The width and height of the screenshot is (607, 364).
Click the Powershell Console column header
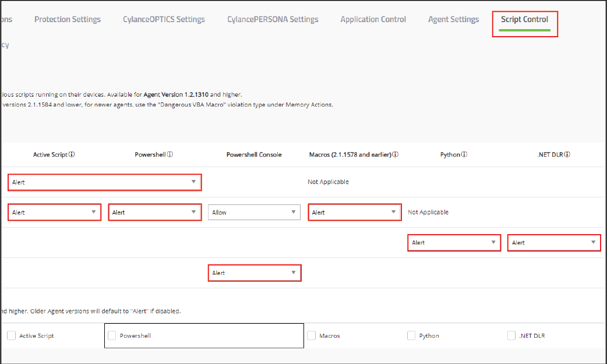[x=254, y=154]
